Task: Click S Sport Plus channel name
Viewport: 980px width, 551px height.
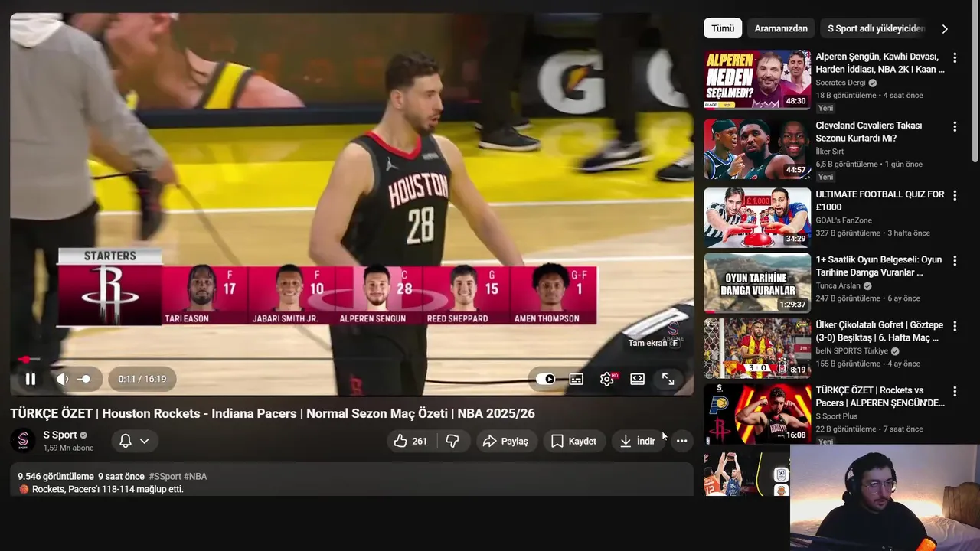Action: 837,416
